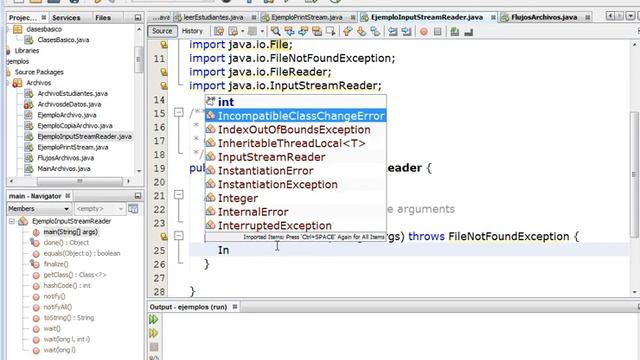Click editor vertical scrollbar thumb
Image resolution: width=640 pixels, height=360 pixels.
[x=634, y=174]
